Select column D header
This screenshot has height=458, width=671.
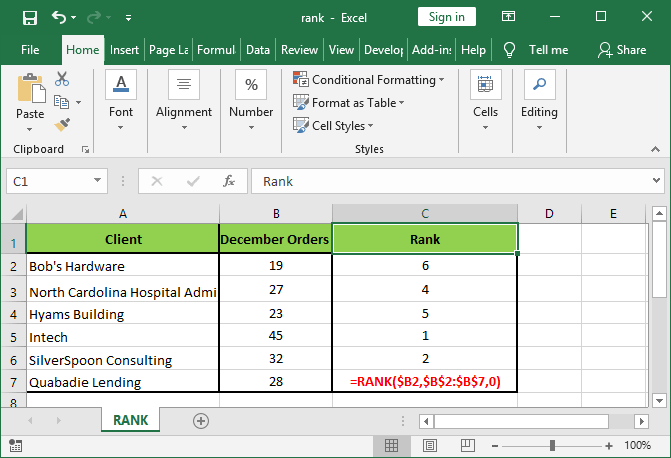549,214
